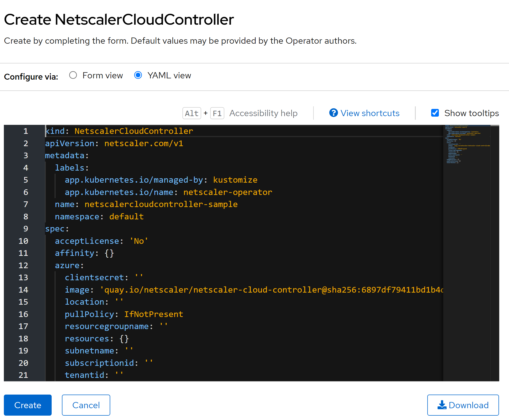
Task: Click the pullPolicy IfNotPresent value
Action: coord(154,314)
